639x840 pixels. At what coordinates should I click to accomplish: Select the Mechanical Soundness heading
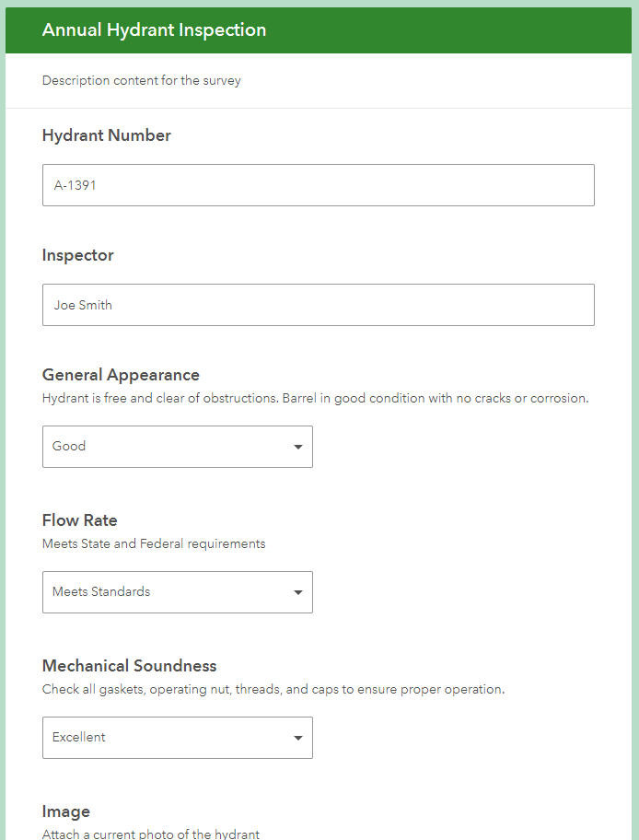click(x=130, y=666)
